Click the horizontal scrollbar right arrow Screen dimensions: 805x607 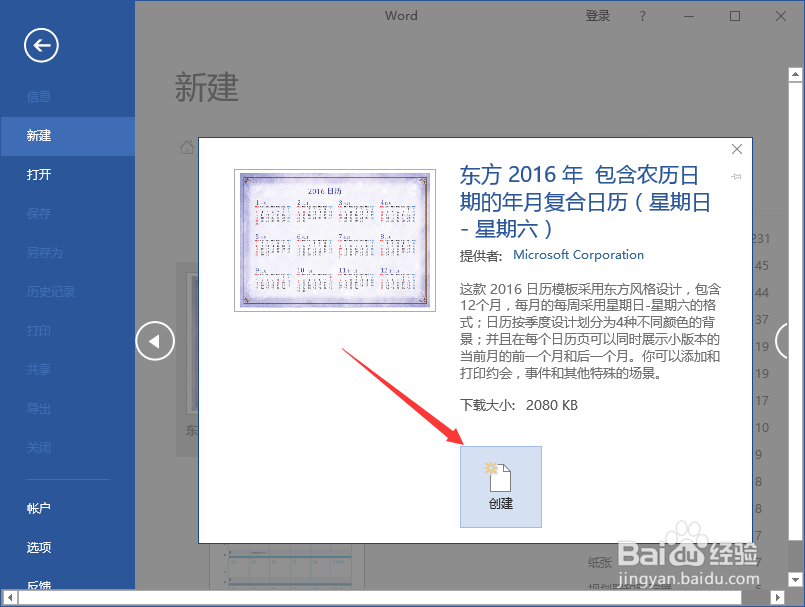pyautogui.click(x=778, y=598)
